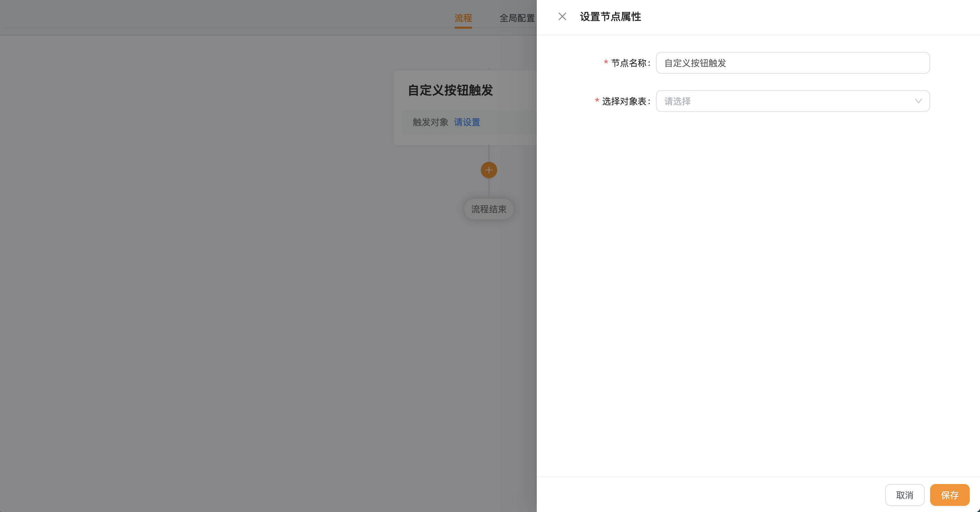Switch to the 流程 tab

463,18
